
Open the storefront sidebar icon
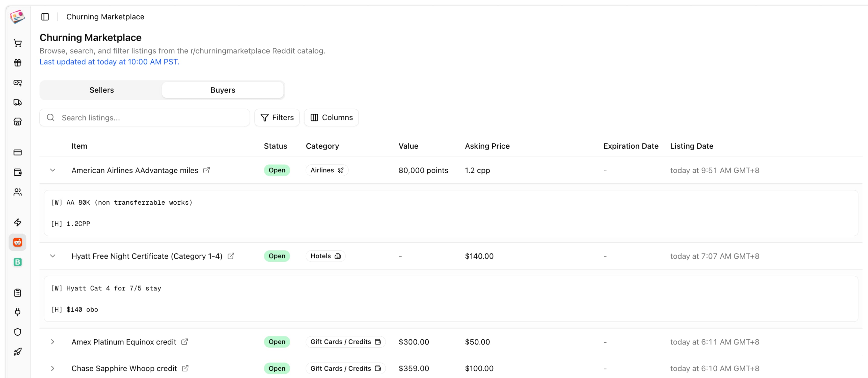[x=17, y=121]
